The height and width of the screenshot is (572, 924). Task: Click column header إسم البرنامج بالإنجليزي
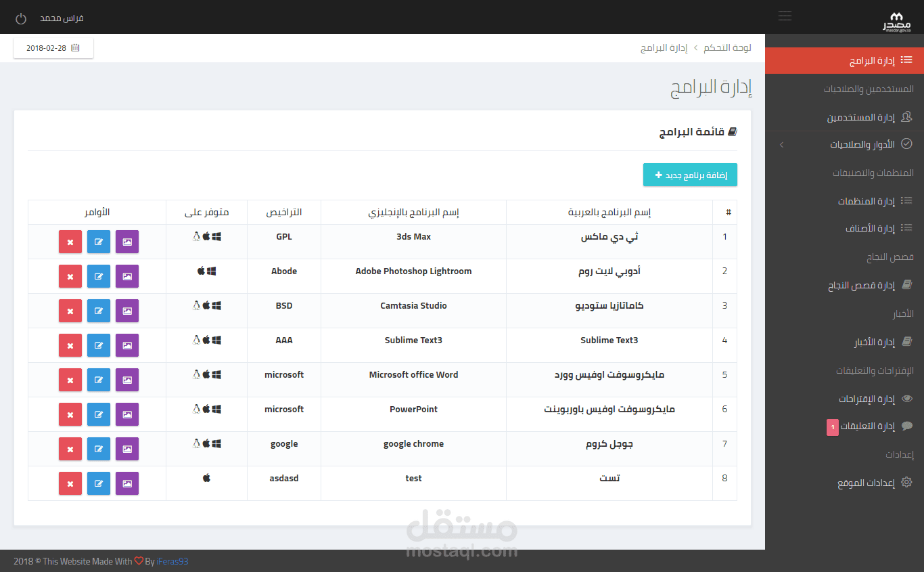413,213
